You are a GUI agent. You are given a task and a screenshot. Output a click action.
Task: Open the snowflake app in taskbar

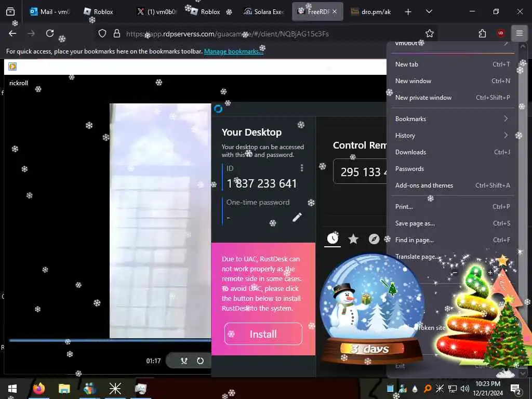[x=115, y=389]
